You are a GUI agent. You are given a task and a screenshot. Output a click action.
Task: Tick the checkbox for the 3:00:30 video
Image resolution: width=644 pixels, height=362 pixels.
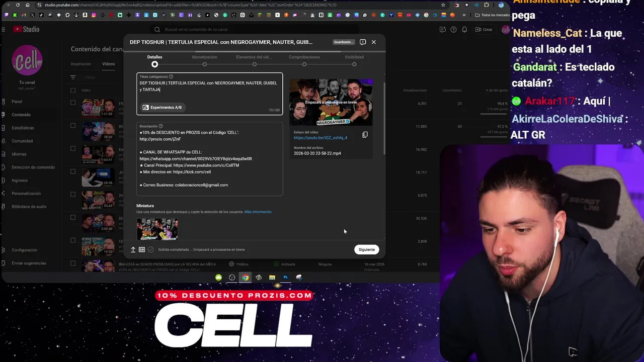73,218
